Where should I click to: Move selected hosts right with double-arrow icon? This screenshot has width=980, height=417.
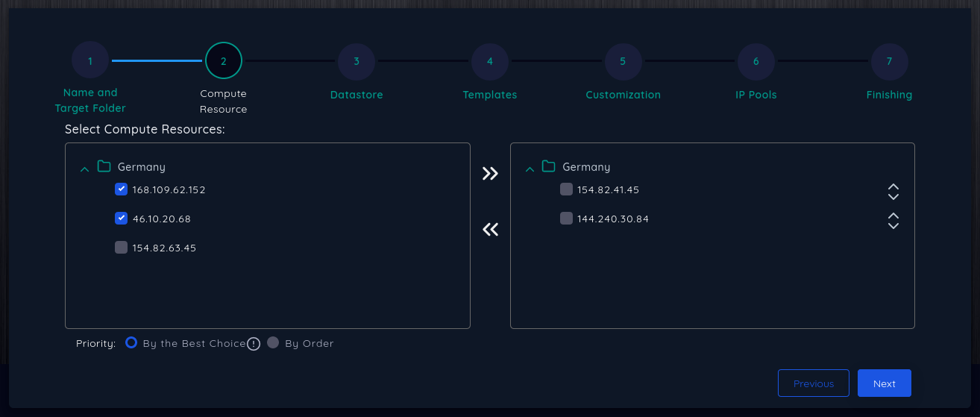point(490,174)
